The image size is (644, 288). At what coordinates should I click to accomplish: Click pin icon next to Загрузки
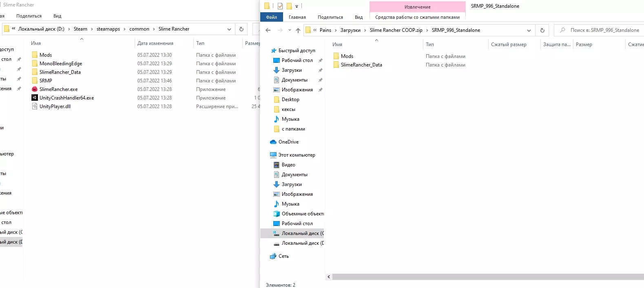pyautogui.click(x=320, y=70)
